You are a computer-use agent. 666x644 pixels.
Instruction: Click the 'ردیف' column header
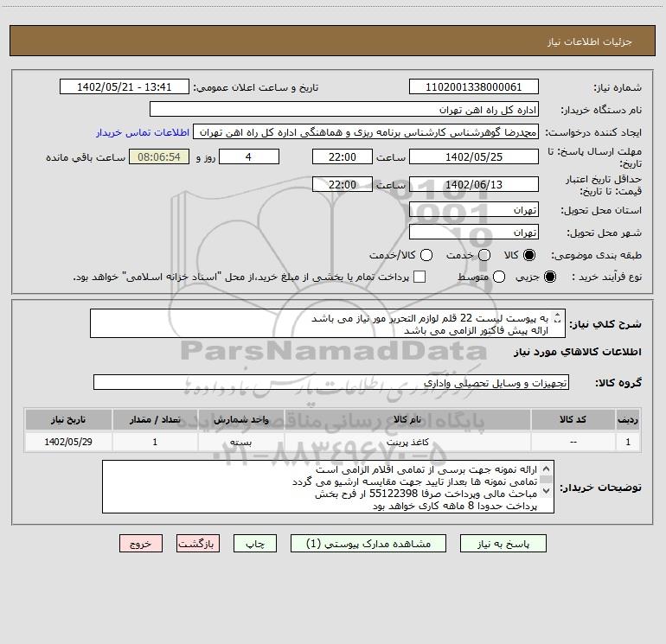pyautogui.click(x=628, y=419)
